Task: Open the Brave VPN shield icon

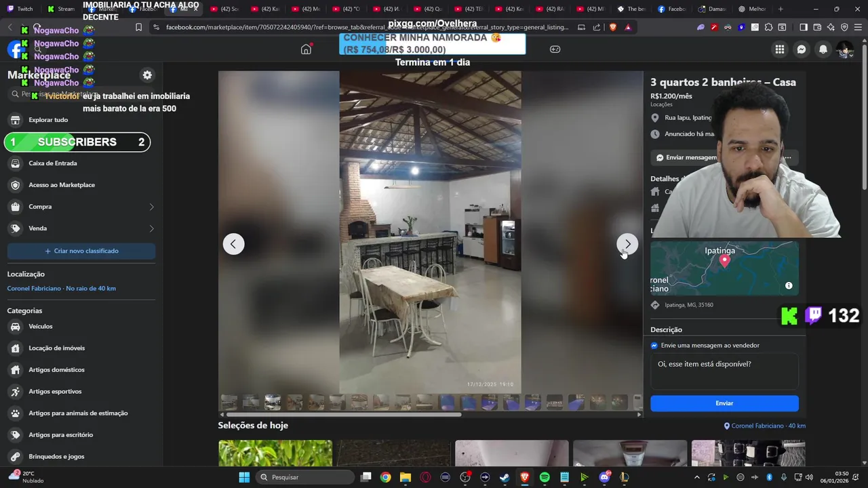Action: 844,27
